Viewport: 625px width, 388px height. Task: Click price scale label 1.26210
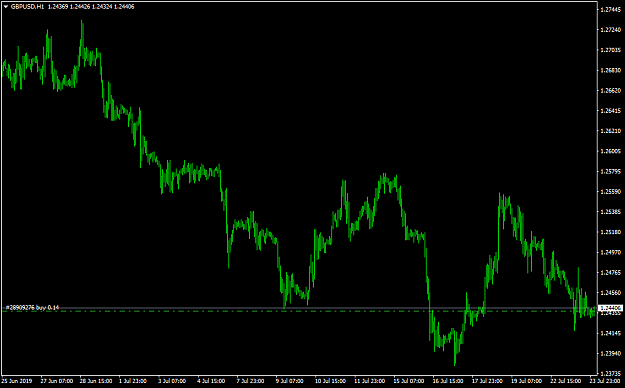tap(611, 131)
